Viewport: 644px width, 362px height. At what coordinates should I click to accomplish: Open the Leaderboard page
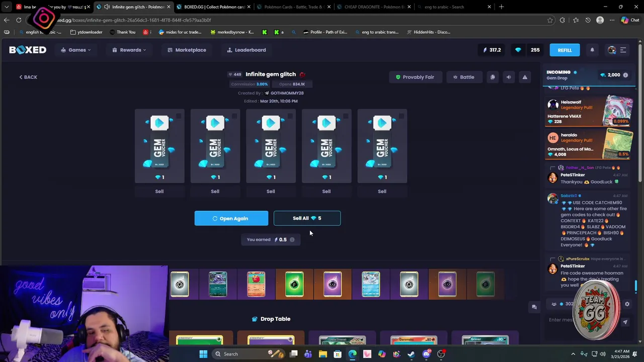[247, 50]
